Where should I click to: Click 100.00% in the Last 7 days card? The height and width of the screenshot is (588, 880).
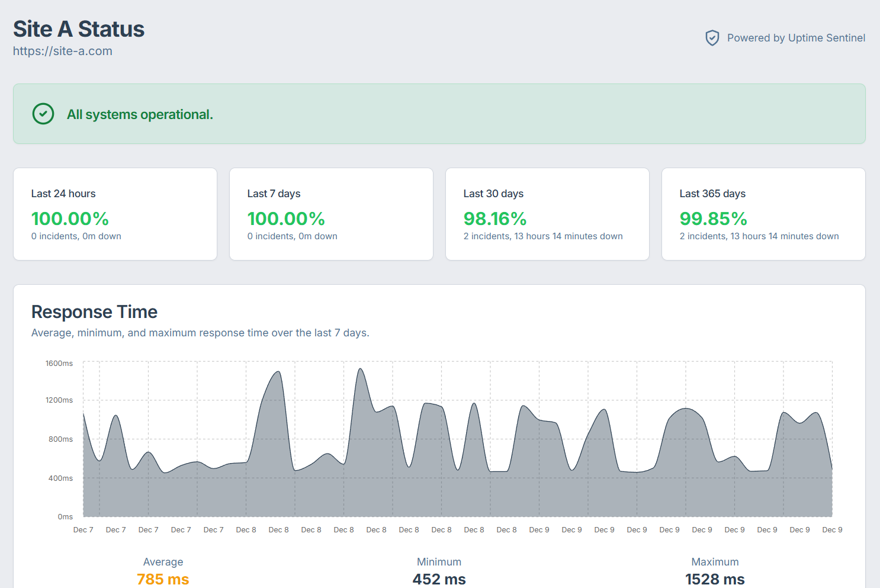286,219
